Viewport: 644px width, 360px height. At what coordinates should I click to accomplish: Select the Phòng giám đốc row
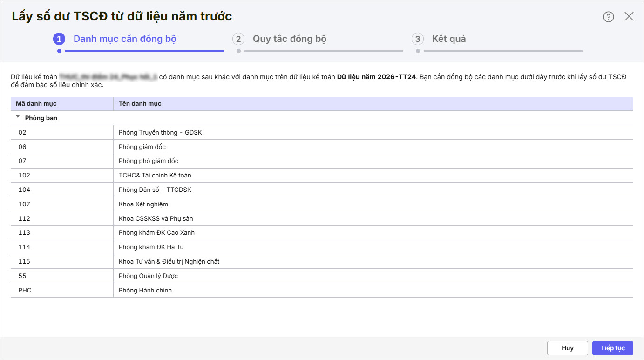pos(142,147)
